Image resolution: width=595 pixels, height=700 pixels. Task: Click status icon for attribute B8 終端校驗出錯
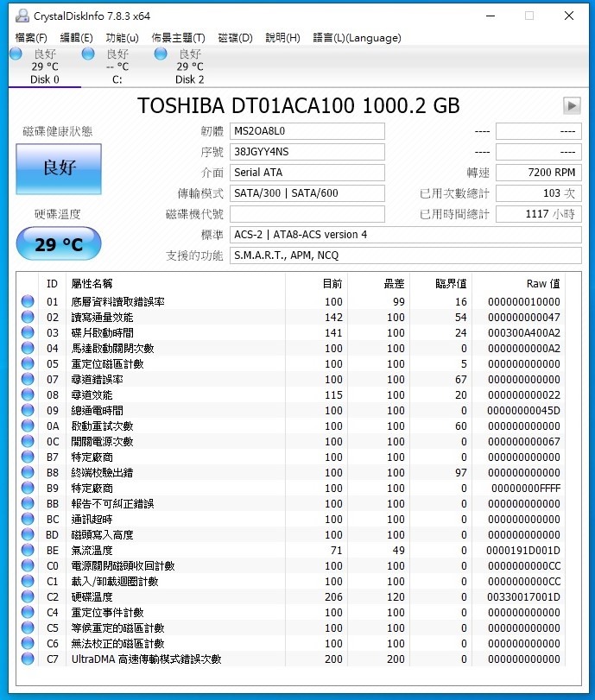click(28, 472)
